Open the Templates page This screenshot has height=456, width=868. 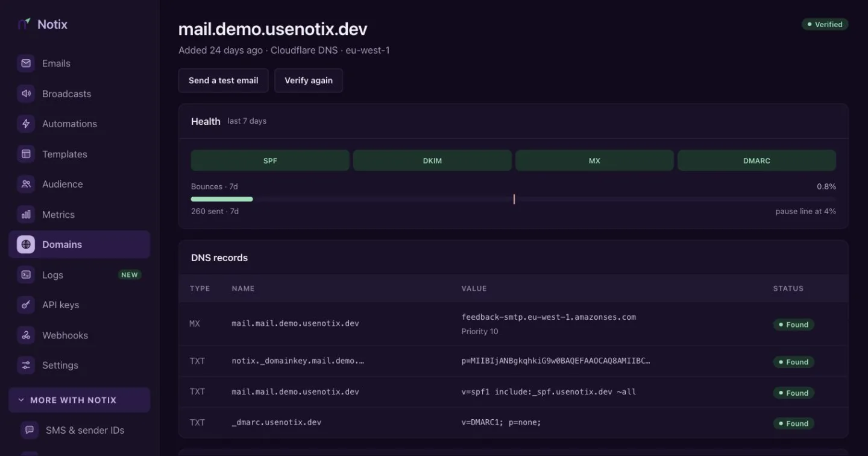tap(79, 154)
